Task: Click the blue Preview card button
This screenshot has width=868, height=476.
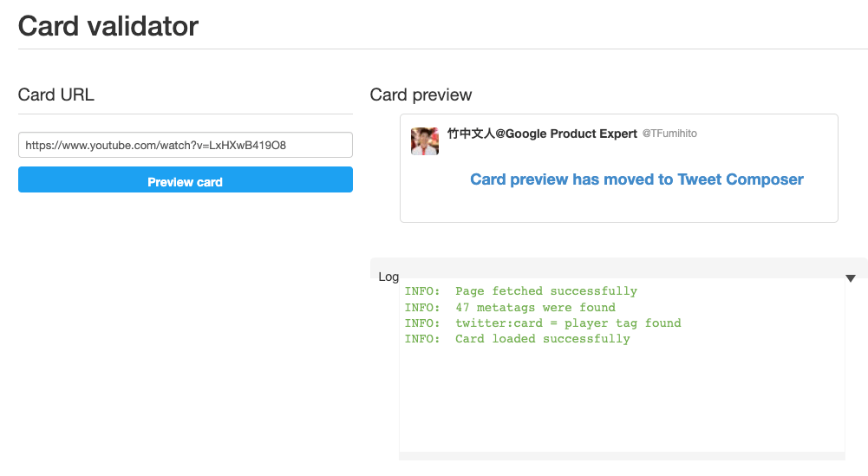Action: point(185,179)
